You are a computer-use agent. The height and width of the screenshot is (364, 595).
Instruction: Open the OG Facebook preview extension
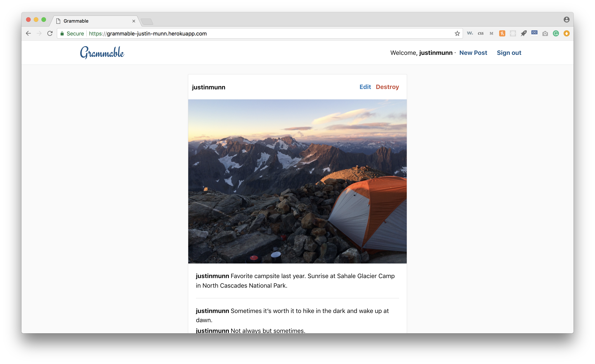534,33
